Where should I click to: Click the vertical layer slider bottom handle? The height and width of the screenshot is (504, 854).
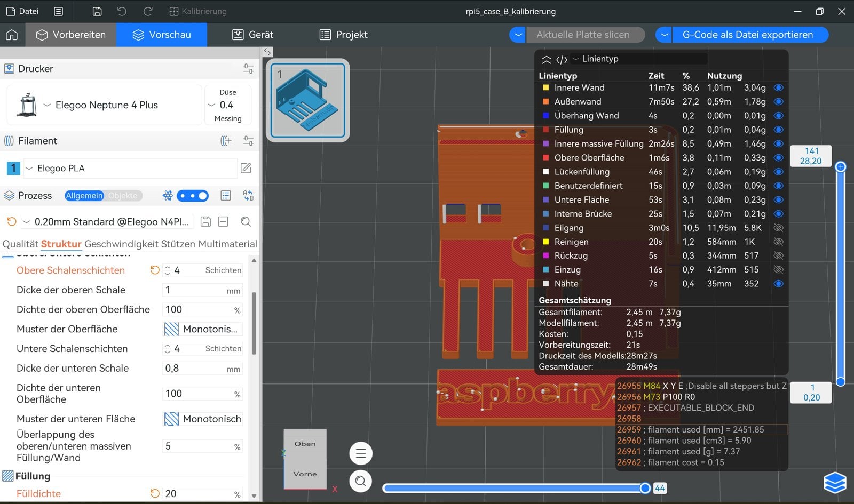(x=841, y=381)
